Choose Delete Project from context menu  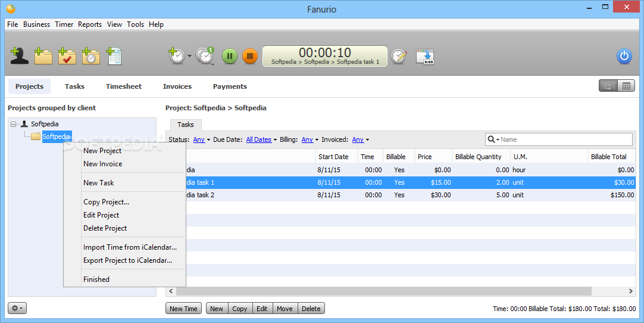click(124, 228)
